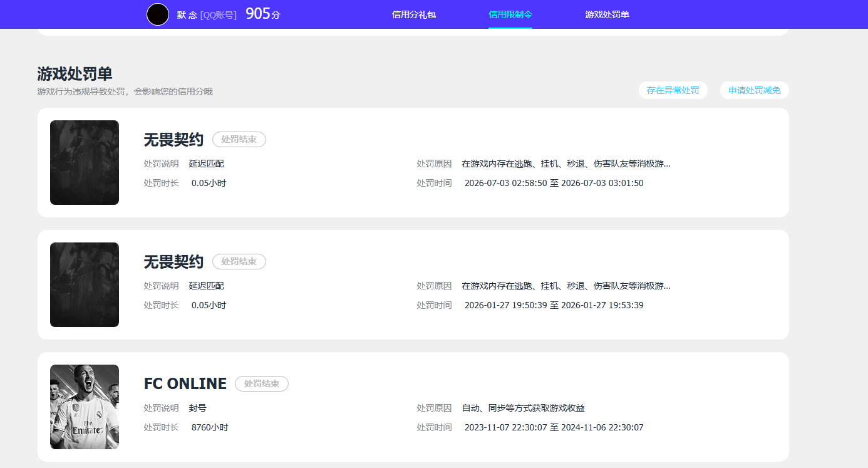868x468 pixels.
Task: Select the FC ONLINE title text
Action: [185, 383]
